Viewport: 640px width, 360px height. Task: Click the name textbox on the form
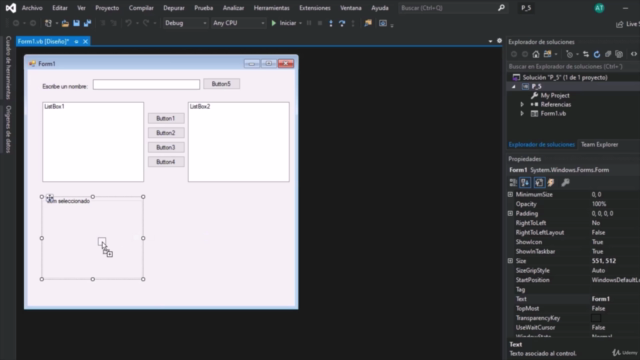(146, 84)
